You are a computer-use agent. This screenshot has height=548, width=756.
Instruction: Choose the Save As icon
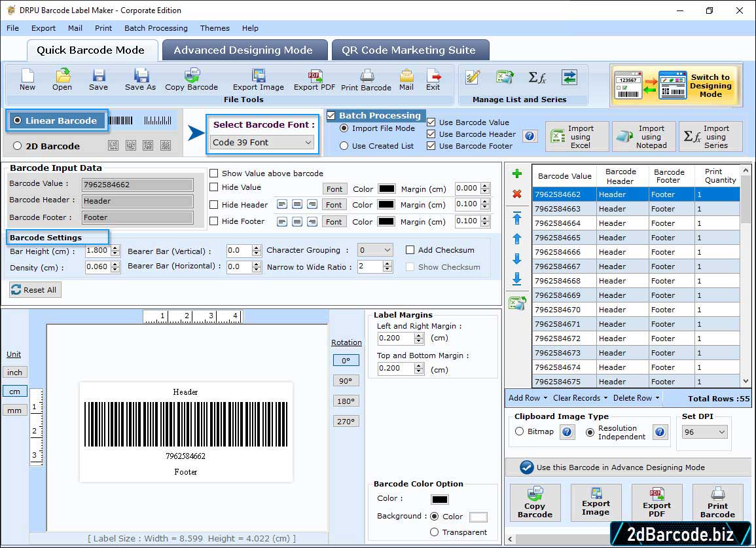click(140, 80)
